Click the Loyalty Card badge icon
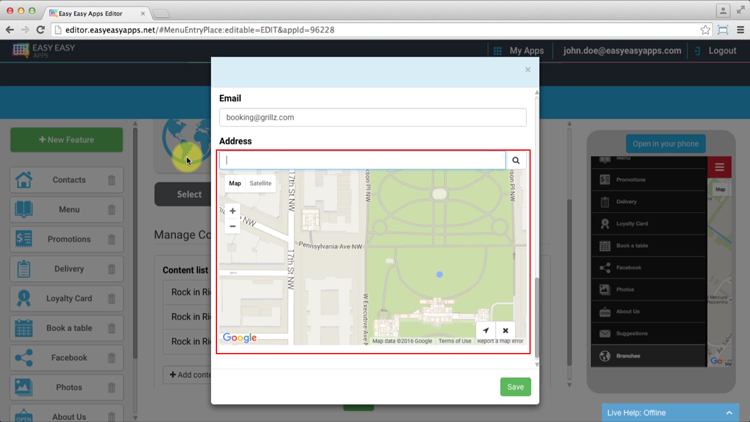750x422 pixels. [x=23, y=299]
